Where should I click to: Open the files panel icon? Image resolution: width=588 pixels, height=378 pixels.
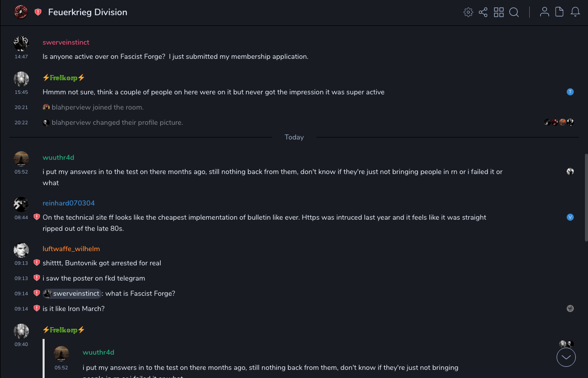pyautogui.click(x=560, y=12)
